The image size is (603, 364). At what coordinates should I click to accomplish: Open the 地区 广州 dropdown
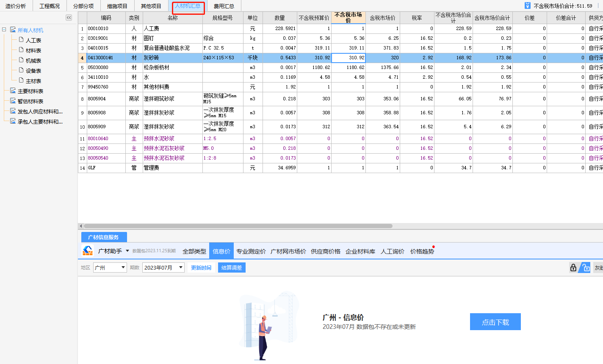point(123,267)
